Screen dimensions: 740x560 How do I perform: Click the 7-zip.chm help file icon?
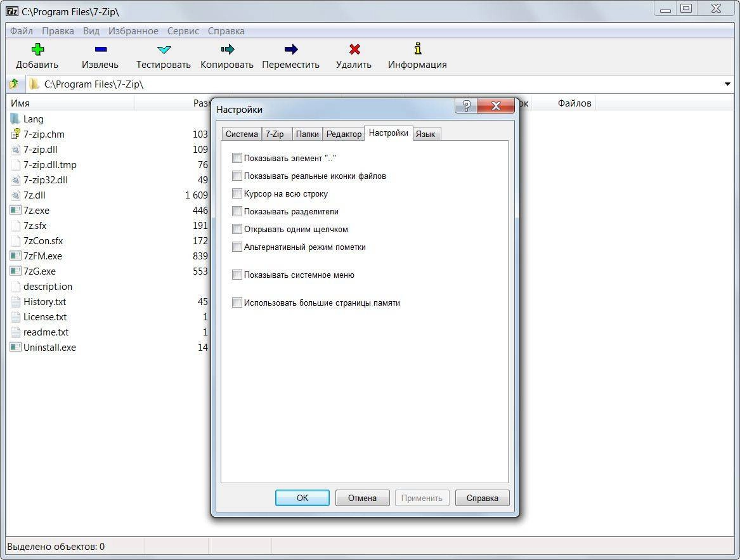pyautogui.click(x=15, y=134)
